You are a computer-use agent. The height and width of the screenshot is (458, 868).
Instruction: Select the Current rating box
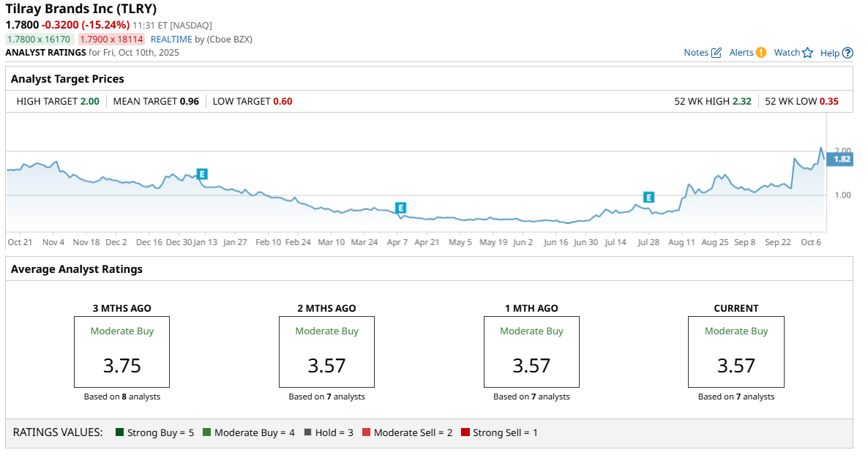[x=736, y=352]
